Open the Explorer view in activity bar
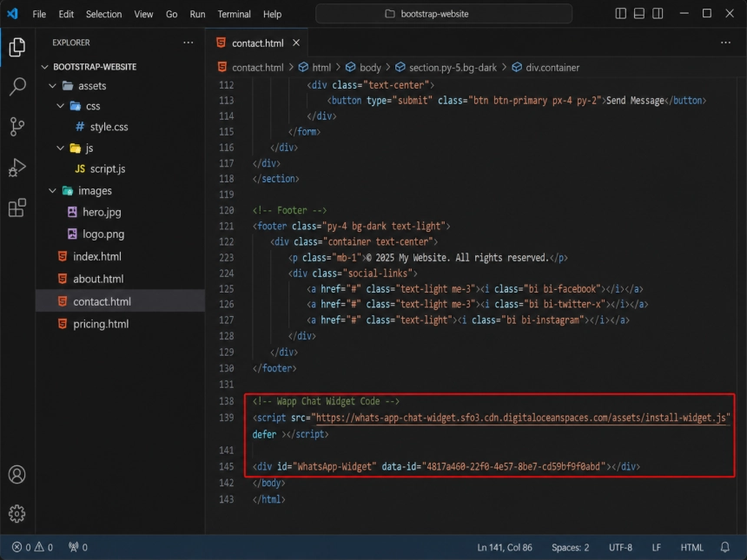747x560 pixels. [x=17, y=47]
